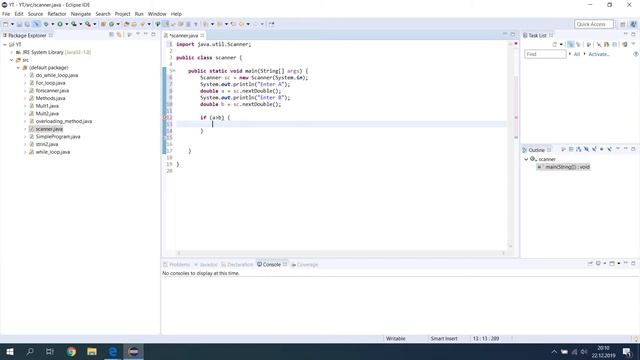Viewport: 640px width, 360px height.
Task: Click the editor horizontal scrollbar
Action: (x=341, y=253)
